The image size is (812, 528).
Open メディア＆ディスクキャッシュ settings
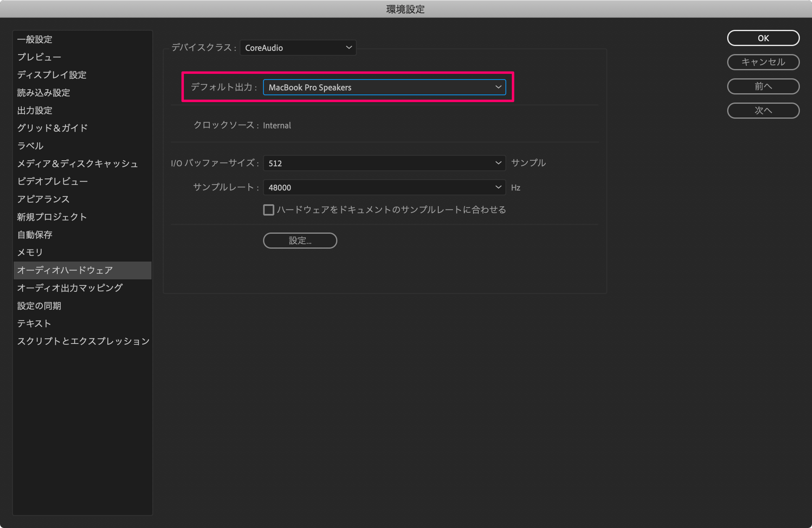tap(82, 164)
